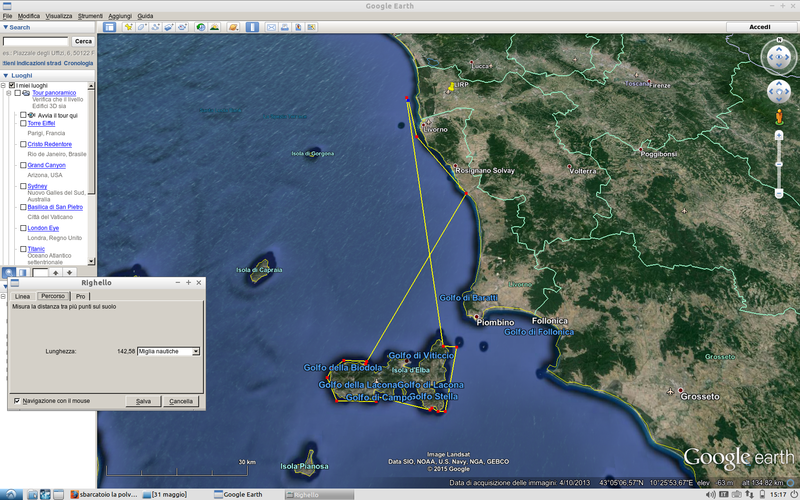Image resolution: width=800 pixels, height=500 pixels.
Task: Click the North indicator on compass
Action: click(x=779, y=39)
